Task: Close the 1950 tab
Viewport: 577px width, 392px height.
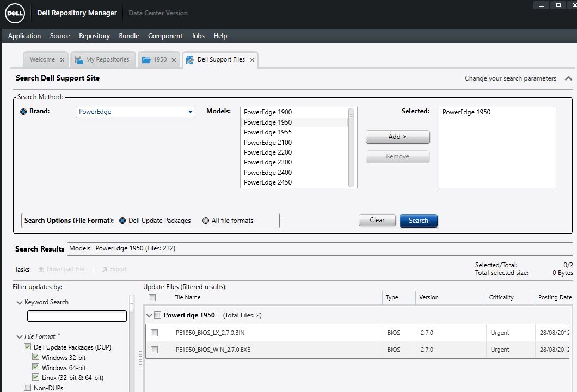Action: click(x=174, y=60)
